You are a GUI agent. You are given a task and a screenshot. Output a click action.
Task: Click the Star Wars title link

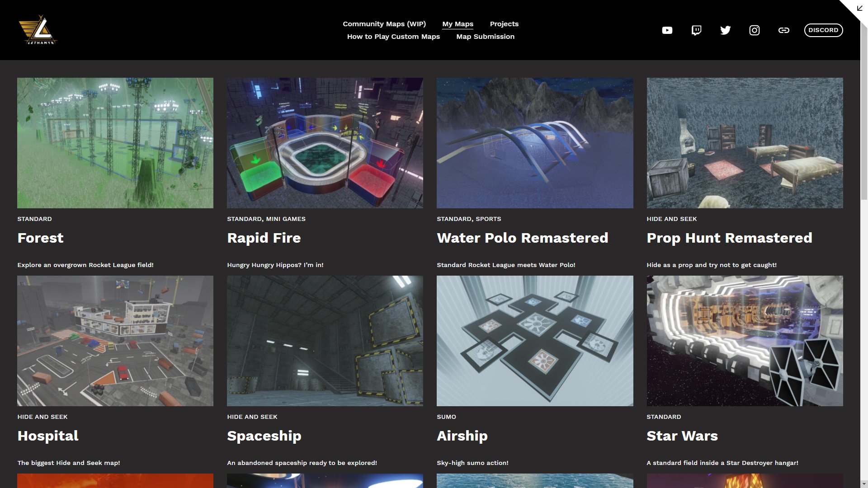coord(682,436)
